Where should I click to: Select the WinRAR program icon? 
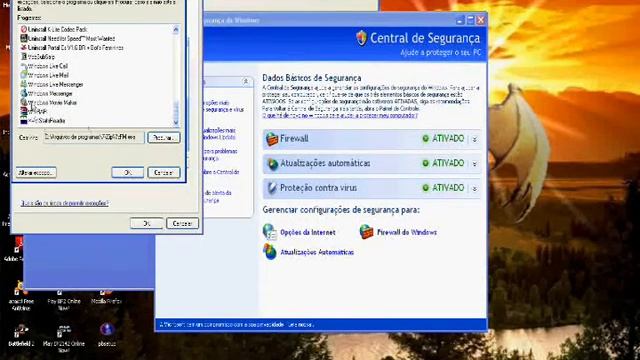tap(24, 111)
